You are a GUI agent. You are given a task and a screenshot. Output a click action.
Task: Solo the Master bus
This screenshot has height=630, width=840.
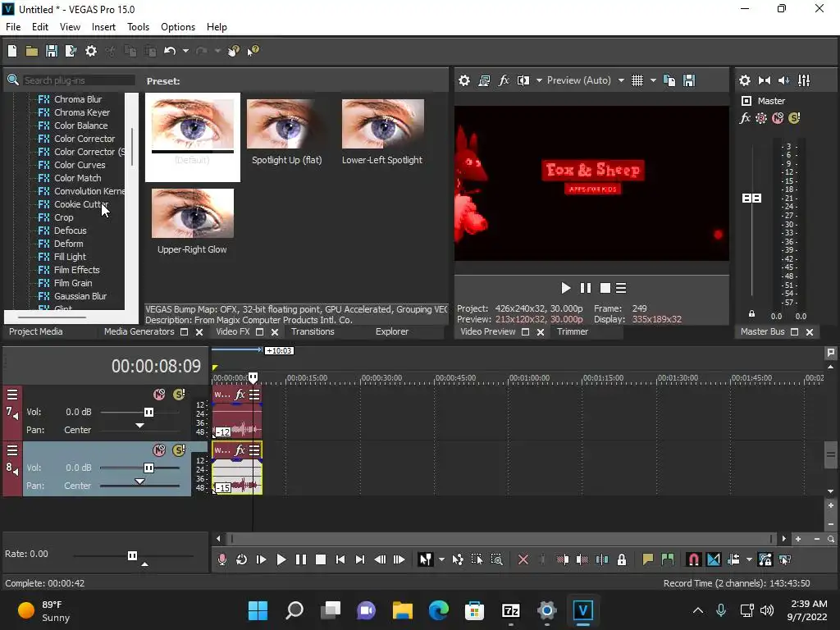tap(794, 118)
